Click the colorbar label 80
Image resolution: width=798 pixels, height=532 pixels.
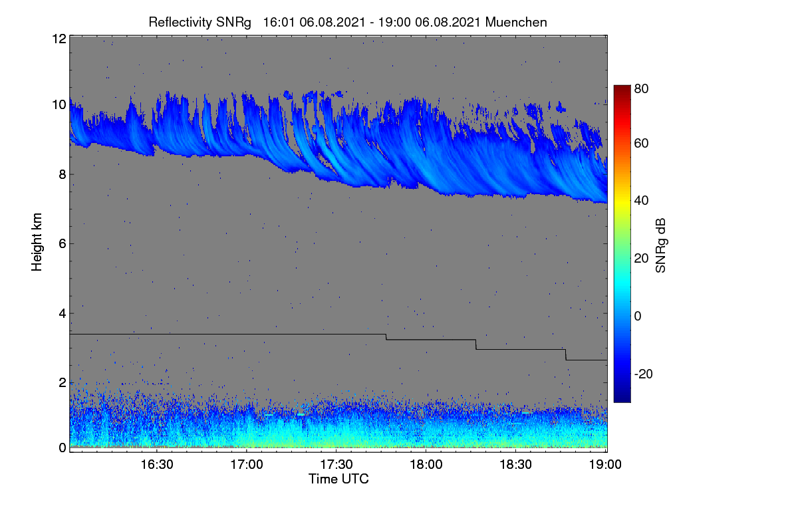pos(642,88)
